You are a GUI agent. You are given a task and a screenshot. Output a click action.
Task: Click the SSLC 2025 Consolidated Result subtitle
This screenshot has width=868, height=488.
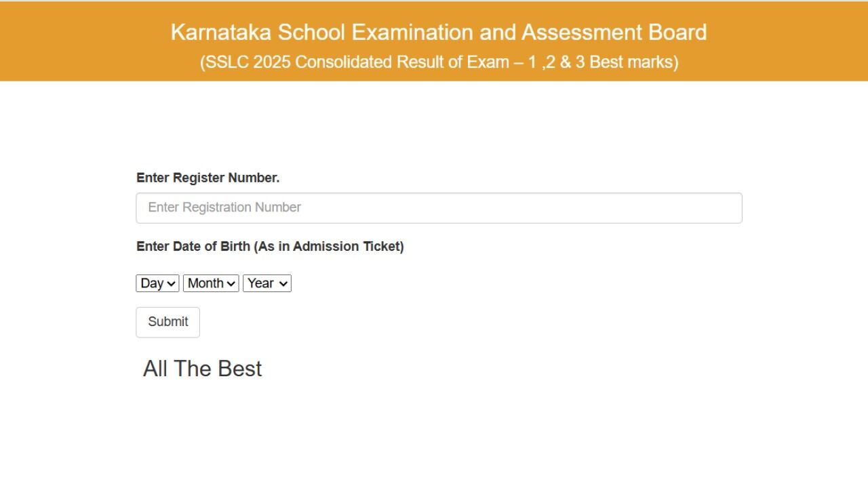pyautogui.click(x=438, y=62)
